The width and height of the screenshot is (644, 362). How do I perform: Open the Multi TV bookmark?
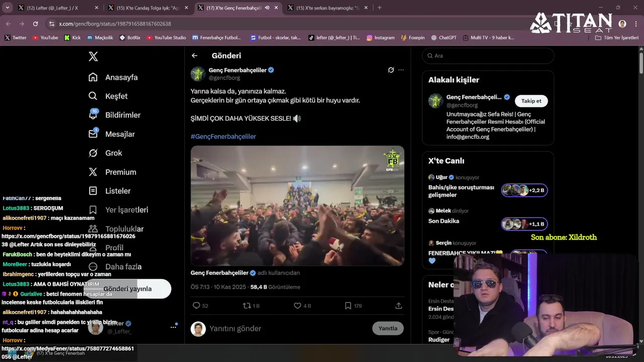click(489, 38)
